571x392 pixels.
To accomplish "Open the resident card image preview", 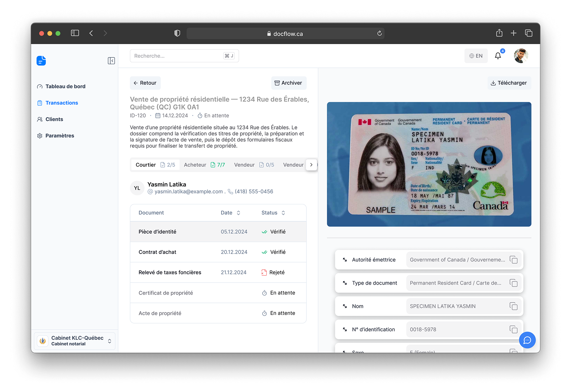I will [429, 164].
